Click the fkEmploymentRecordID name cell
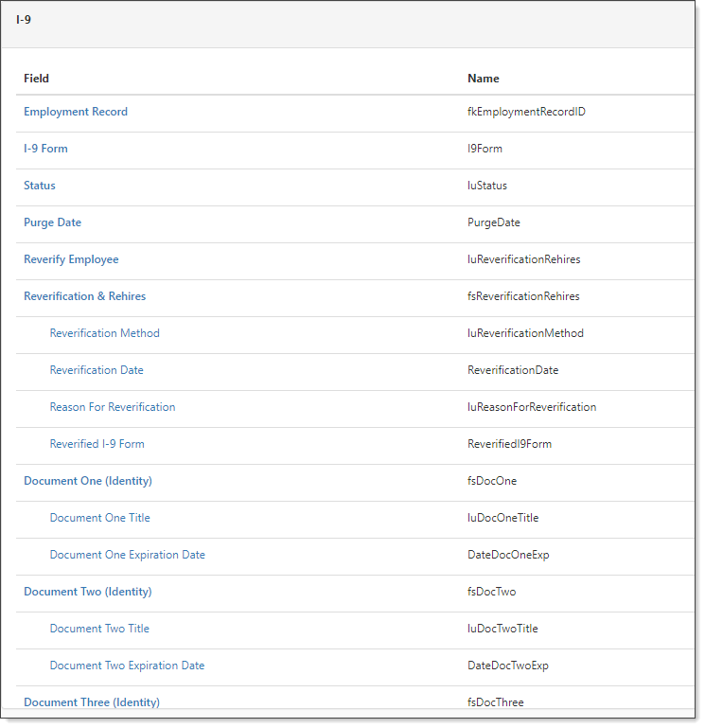705x728 pixels. pos(526,112)
